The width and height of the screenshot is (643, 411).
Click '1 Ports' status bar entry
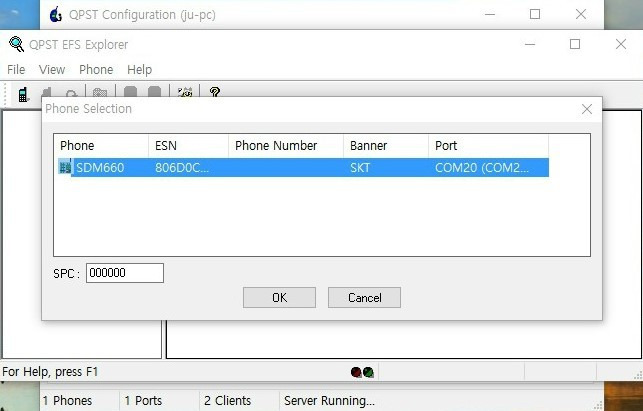point(143,400)
